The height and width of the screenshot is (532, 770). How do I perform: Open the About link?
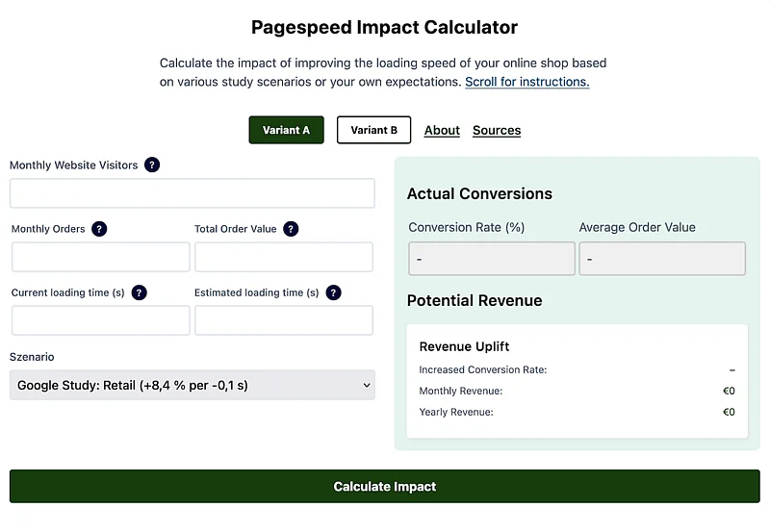[x=442, y=131]
